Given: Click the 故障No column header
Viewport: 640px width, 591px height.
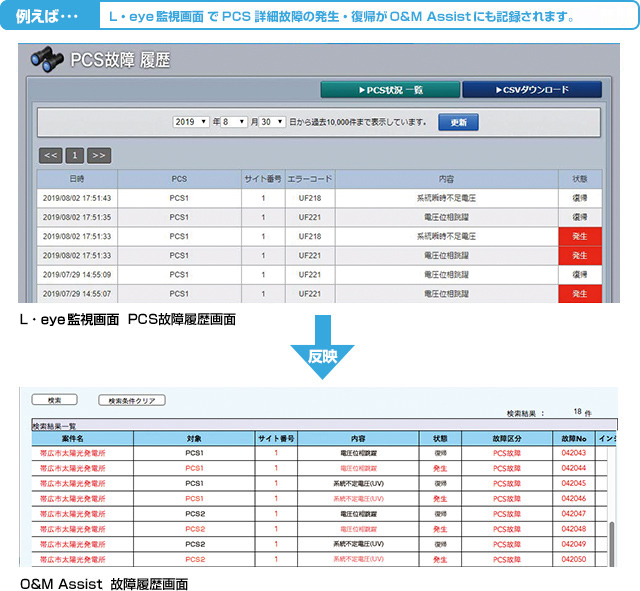Looking at the screenshot, I should coord(574,439).
